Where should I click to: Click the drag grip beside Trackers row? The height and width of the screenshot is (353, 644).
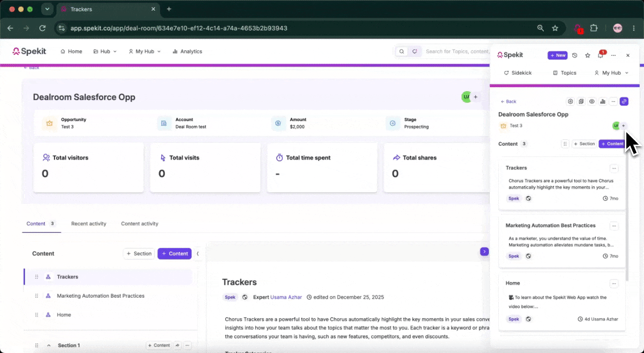pyautogui.click(x=37, y=277)
